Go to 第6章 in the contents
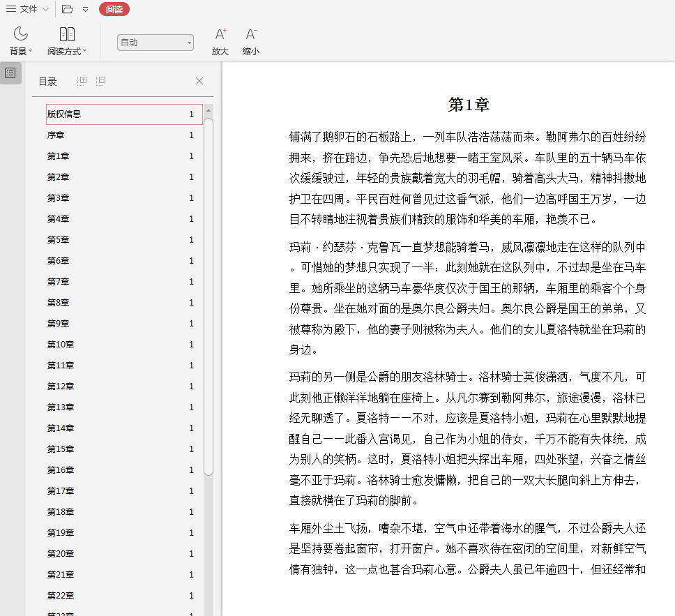675x616 pixels. pyautogui.click(x=124, y=261)
